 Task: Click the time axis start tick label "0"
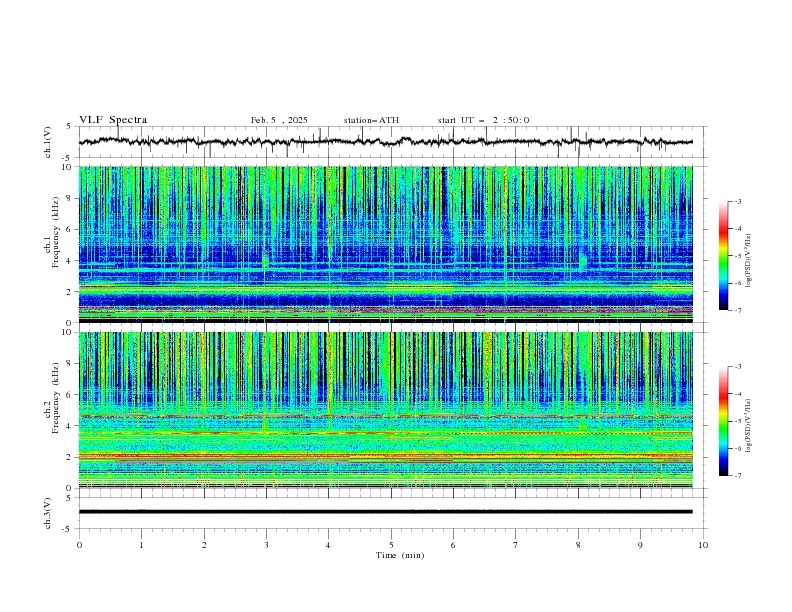tap(79, 545)
